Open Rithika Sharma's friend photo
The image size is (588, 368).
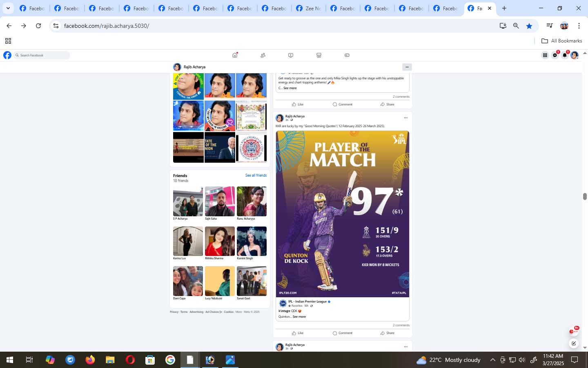(220, 241)
